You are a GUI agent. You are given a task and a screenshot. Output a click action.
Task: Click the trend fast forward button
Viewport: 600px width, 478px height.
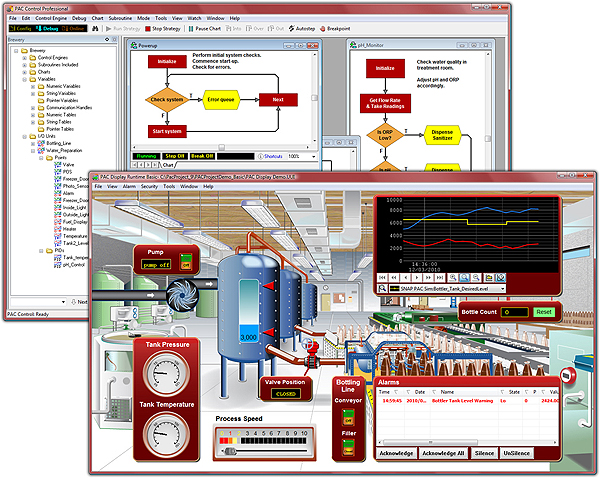click(429, 277)
